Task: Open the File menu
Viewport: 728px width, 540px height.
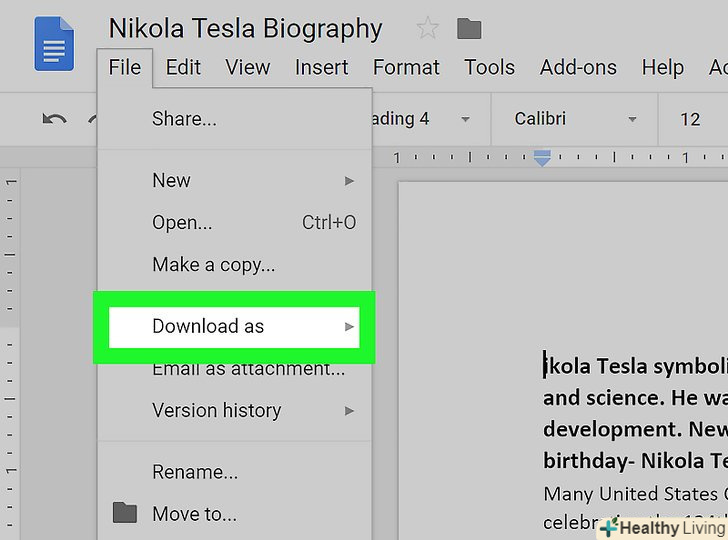Action: 125,68
